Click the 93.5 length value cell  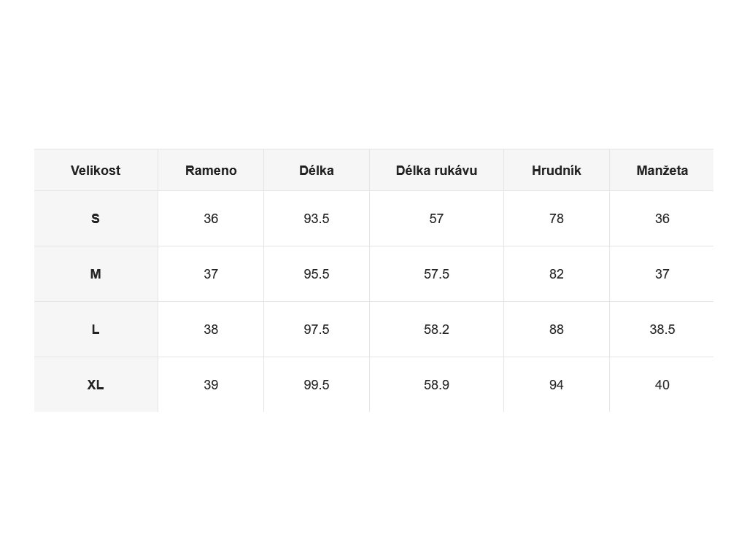[x=317, y=219]
